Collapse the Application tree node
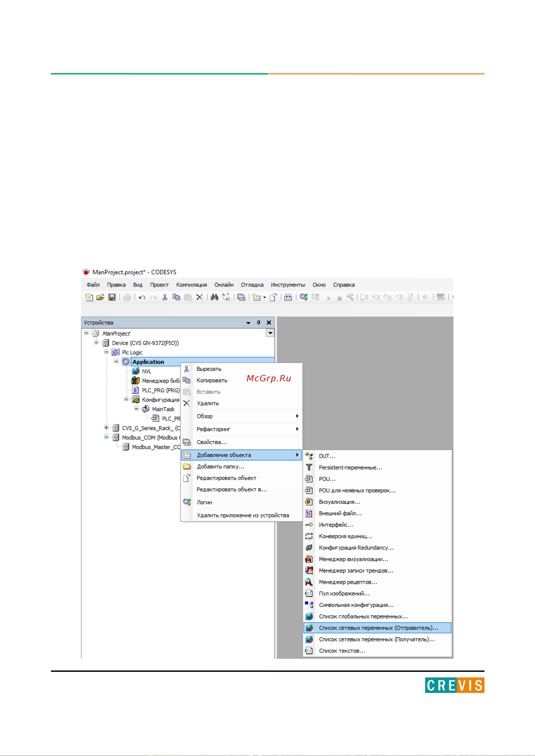 [116, 361]
